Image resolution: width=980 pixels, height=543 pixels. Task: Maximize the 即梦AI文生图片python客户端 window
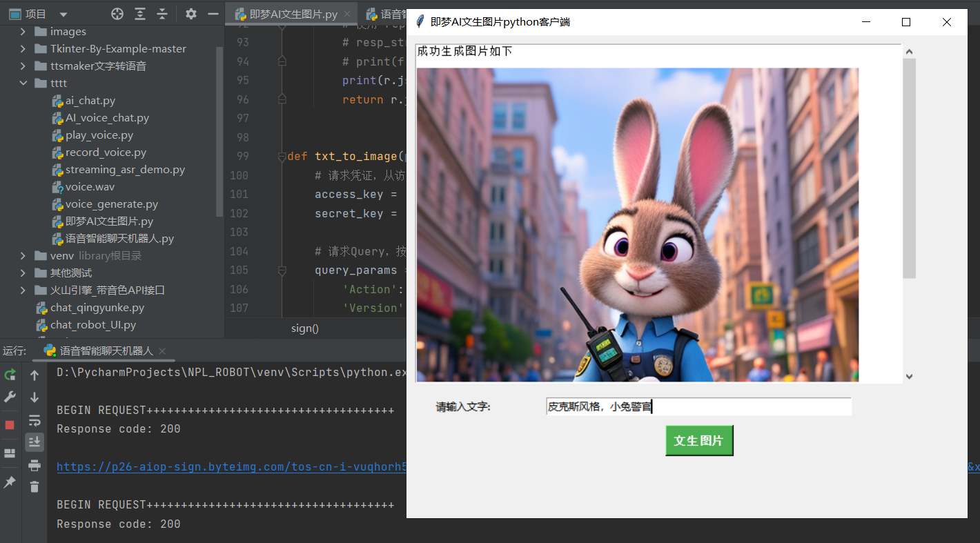pos(906,22)
